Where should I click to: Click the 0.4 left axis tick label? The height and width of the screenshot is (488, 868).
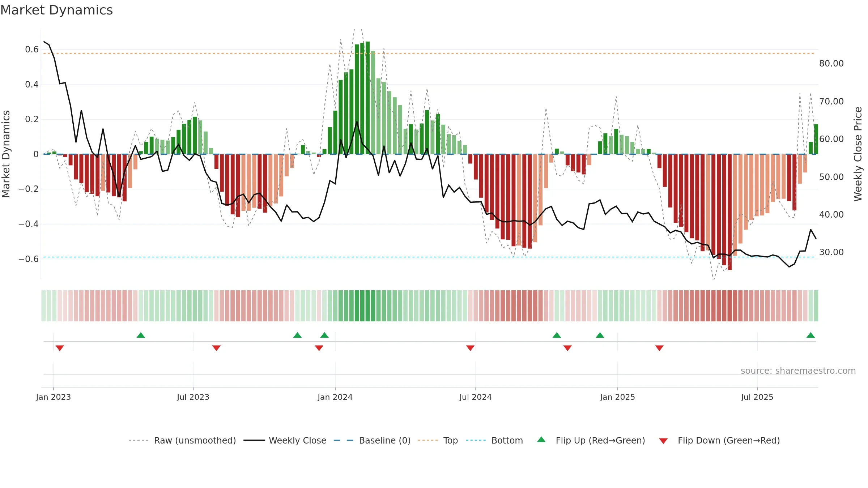coord(32,85)
